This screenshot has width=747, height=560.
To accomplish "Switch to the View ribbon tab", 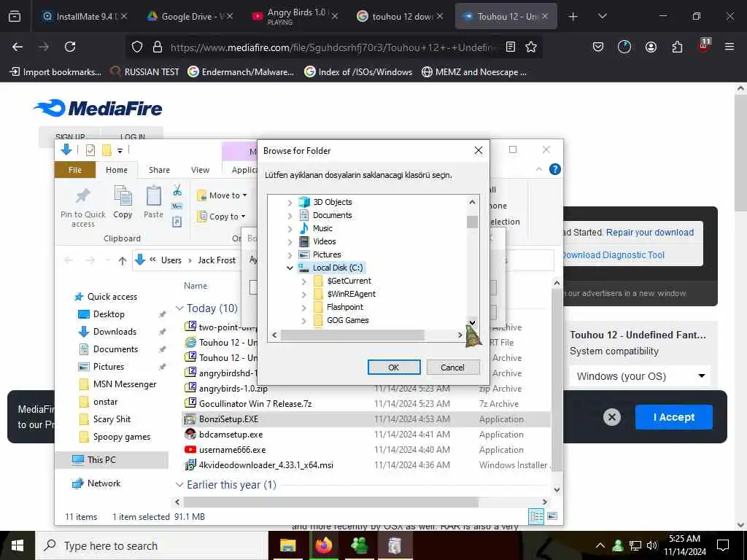I will pyautogui.click(x=200, y=170).
